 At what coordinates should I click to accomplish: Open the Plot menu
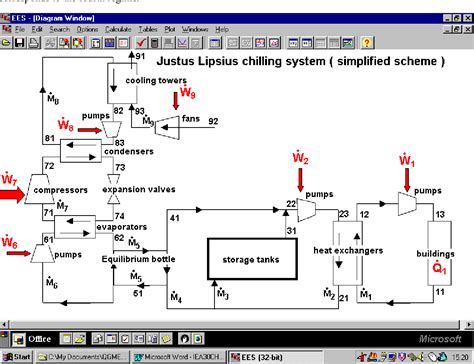click(170, 29)
